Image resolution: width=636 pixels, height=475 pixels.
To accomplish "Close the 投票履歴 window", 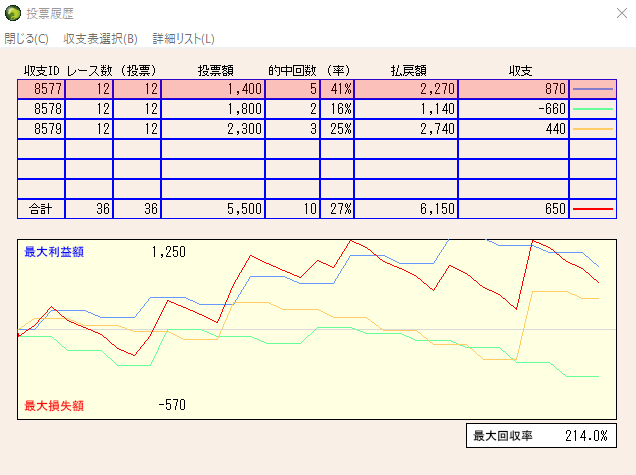I will (x=622, y=13).
